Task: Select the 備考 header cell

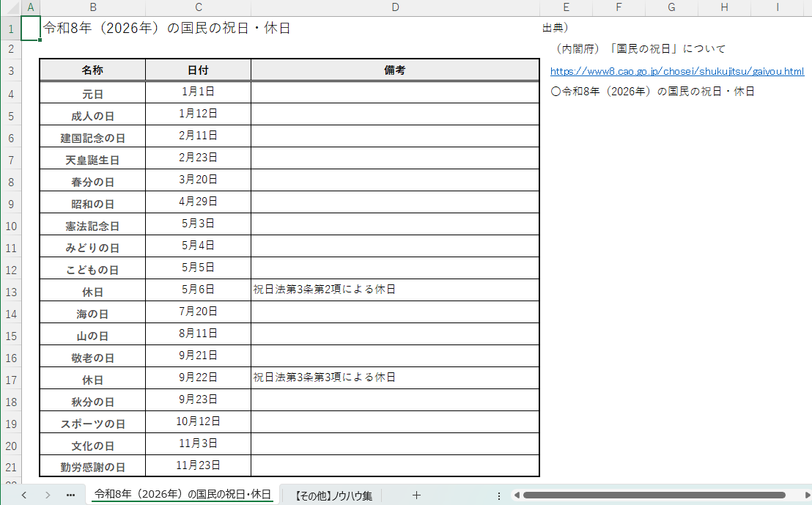Action: click(x=395, y=70)
